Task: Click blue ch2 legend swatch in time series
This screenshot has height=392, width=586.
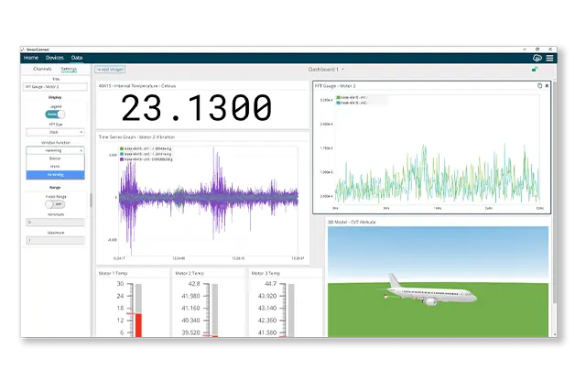Action: pos(122,154)
